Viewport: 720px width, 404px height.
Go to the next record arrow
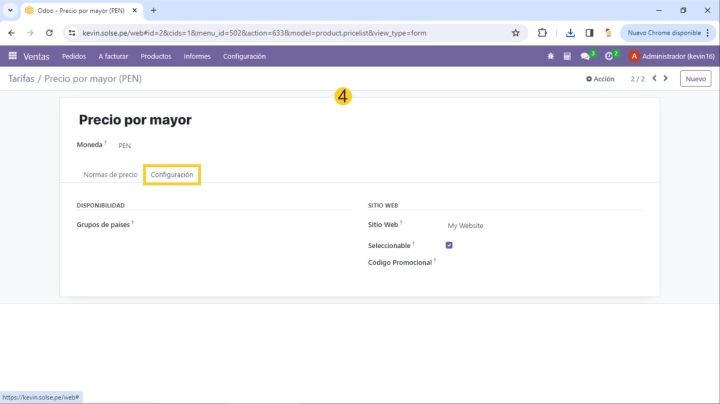click(x=667, y=78)
